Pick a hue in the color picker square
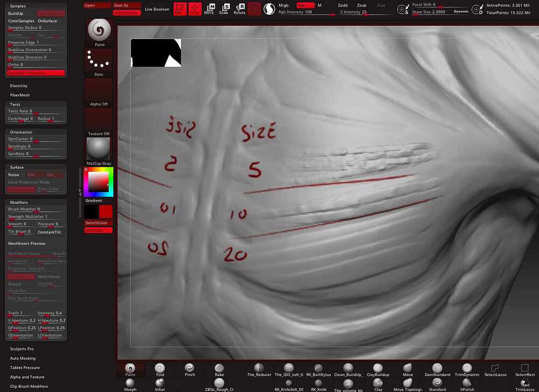539x392 pixels. click(99, 182)
